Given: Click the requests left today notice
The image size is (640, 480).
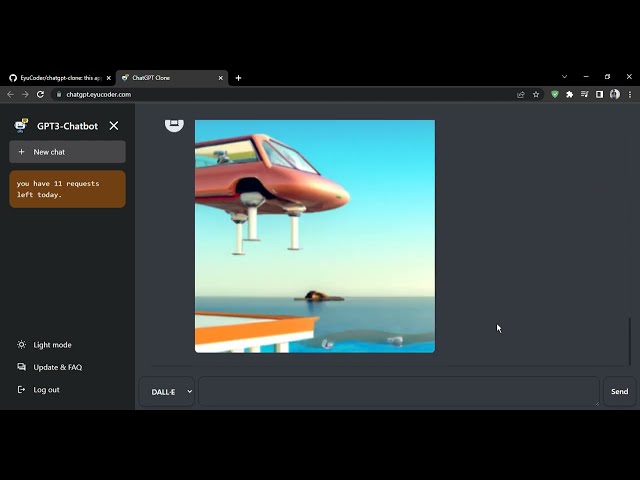Looking at the screenshot, I should 67,189.
